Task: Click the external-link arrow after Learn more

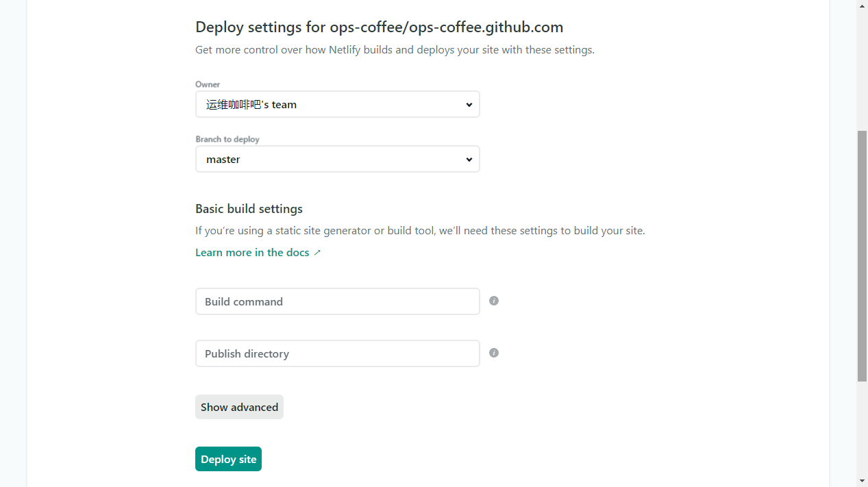Action: (x=317, y=253)
